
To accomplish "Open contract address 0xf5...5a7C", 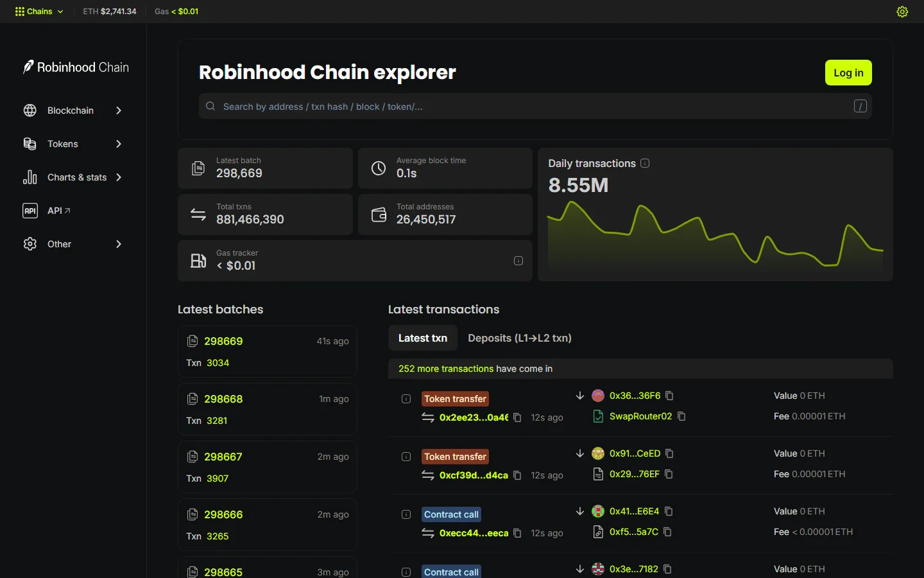I will pos(633,532).
